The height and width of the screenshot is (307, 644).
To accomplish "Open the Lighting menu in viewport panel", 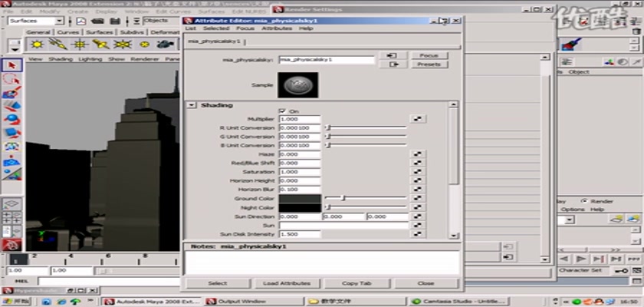I will click(90, 58).
